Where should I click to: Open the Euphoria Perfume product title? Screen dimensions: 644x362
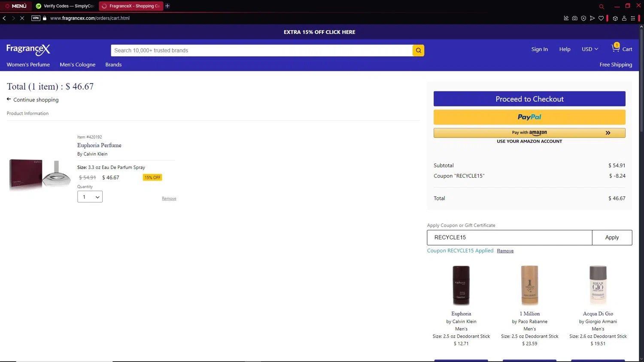pos(99,145)
